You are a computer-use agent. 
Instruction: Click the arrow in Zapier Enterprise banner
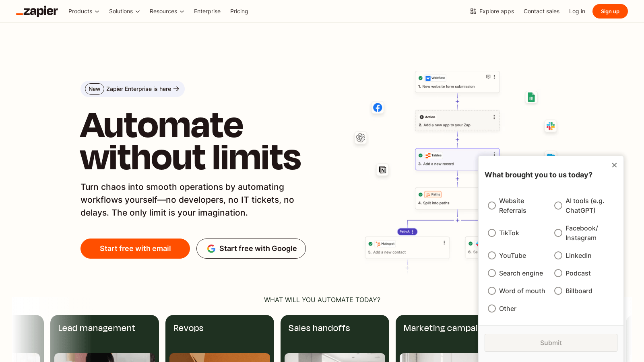176,89
